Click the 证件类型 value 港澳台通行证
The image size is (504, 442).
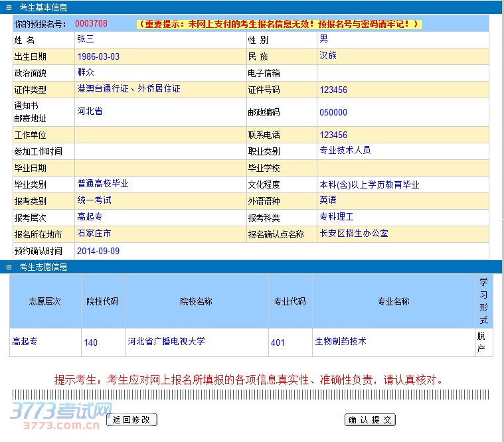(x=128, y=88)
